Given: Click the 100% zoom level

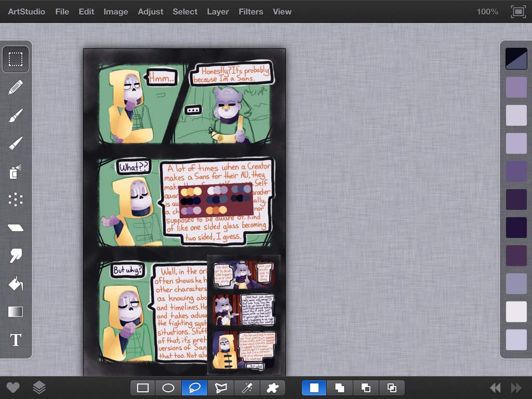Looking at the screenshot, I should pos(487,12).
